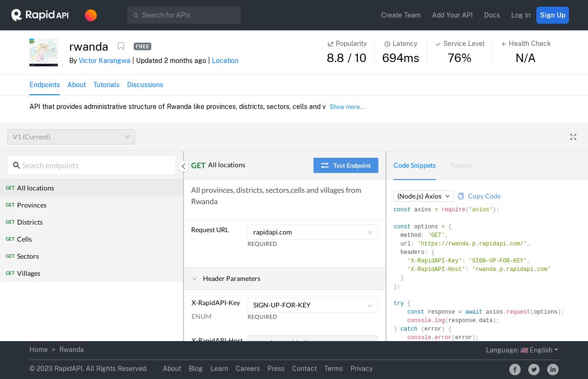Click the FREE badge

click(142, 46)
